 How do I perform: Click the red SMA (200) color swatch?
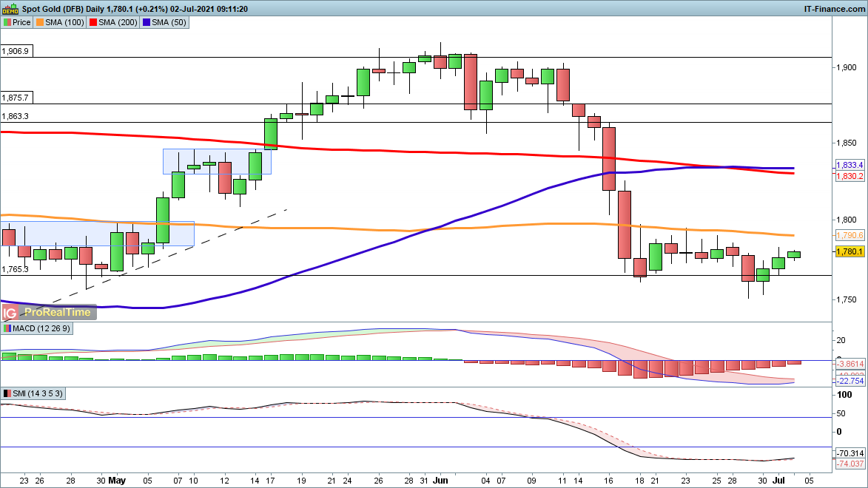(93, 22)
